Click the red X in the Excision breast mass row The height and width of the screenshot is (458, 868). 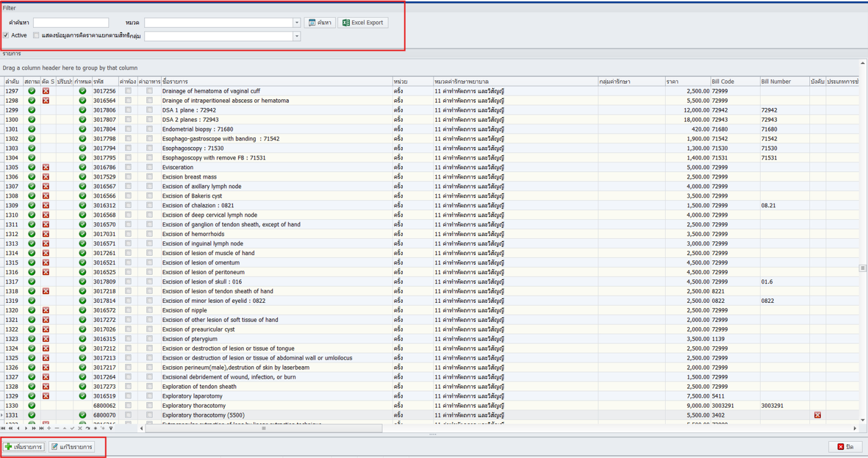tap(46, 177)
